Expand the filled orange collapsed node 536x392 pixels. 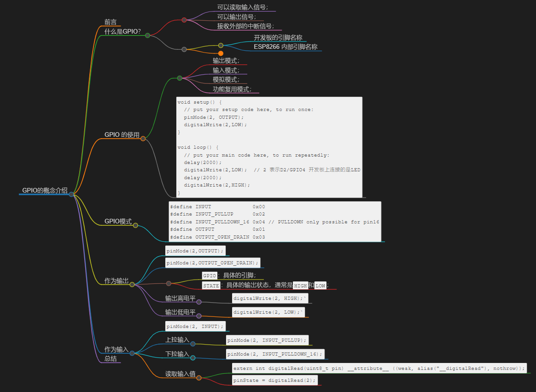click(x=221, y=53)
